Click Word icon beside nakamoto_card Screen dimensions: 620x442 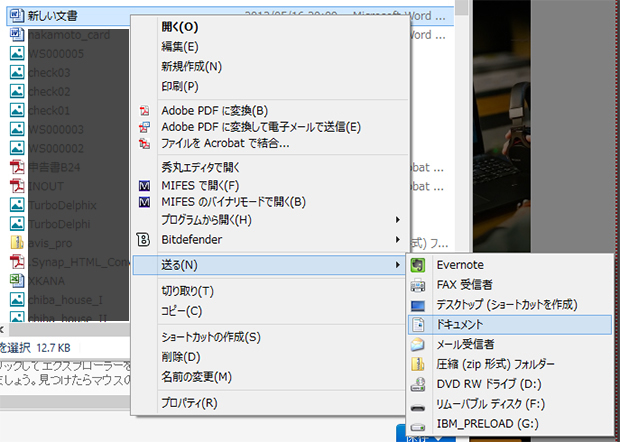click(17, 34)
